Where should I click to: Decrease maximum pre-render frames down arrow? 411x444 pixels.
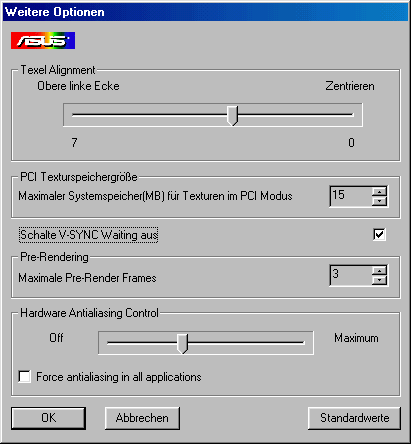(379, 280)
